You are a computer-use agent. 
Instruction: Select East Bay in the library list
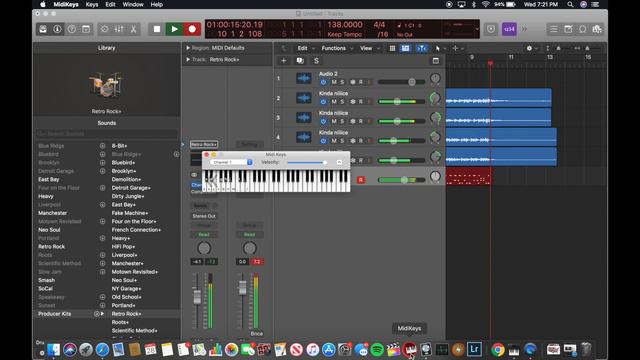[49, 180]
